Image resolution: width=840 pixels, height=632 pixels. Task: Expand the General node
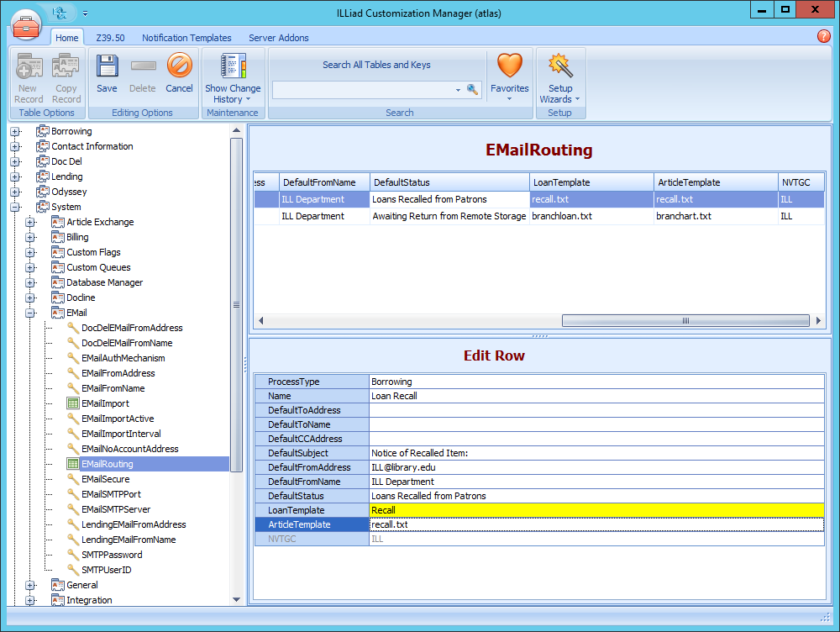coord(30,585)
